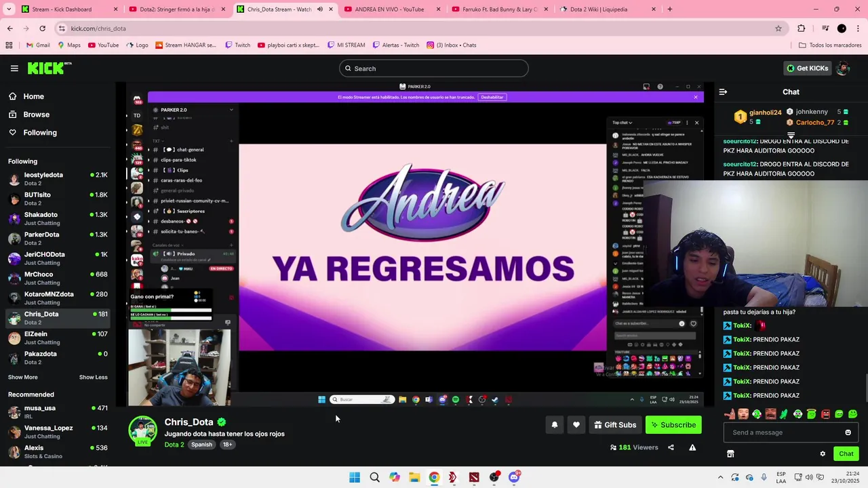
Task: Open browser Extensions puzzle icon
Action: click(x=802, y=28)
